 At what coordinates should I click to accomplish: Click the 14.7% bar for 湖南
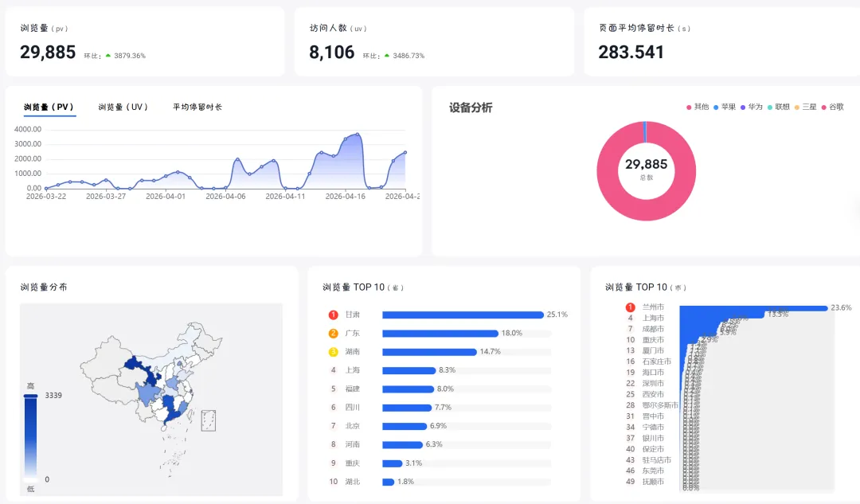(x=429, y=352)
